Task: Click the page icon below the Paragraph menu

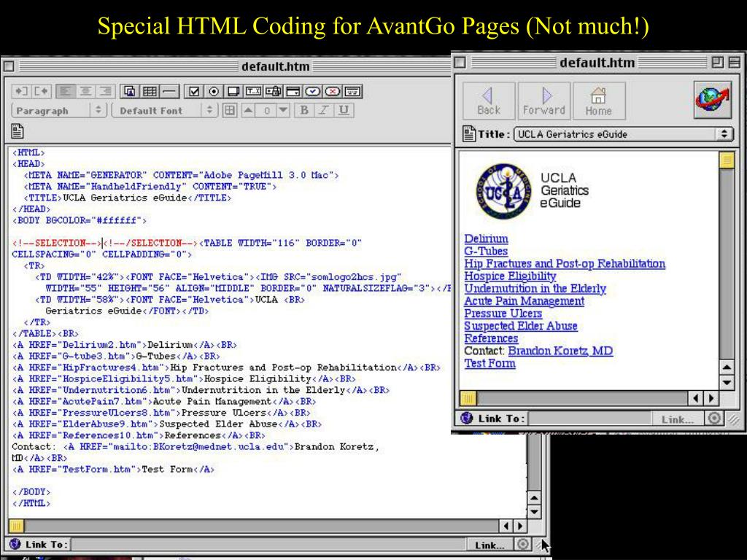Action: (x=18, y=131)
